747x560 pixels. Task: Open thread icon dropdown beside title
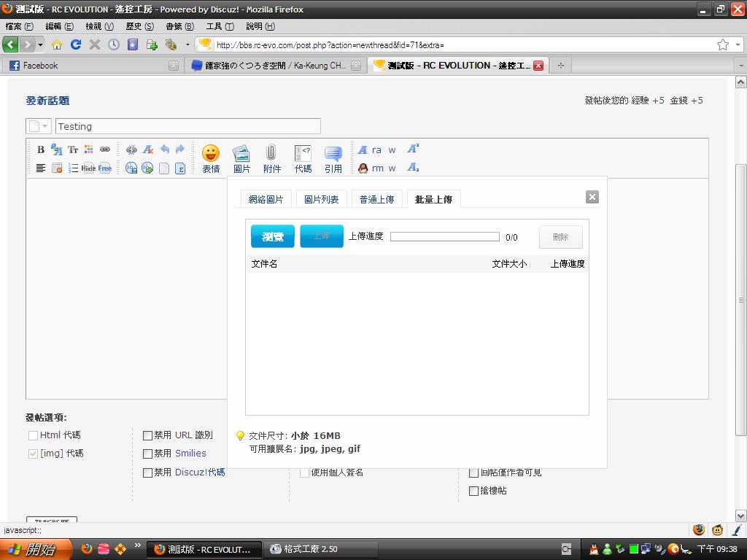[x=39, y=126]
